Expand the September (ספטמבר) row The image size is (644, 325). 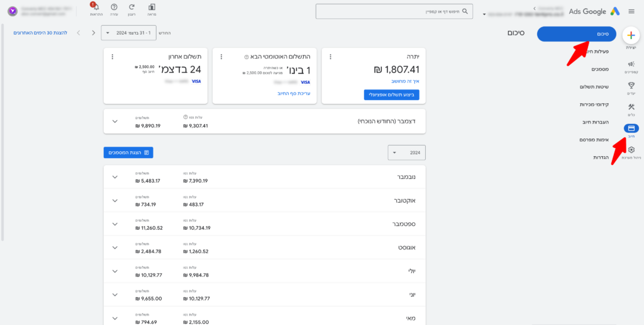(114, 224)
